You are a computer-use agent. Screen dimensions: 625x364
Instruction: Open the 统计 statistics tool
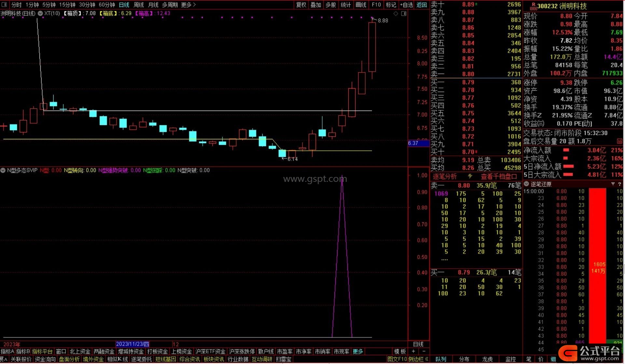point(346,5)
